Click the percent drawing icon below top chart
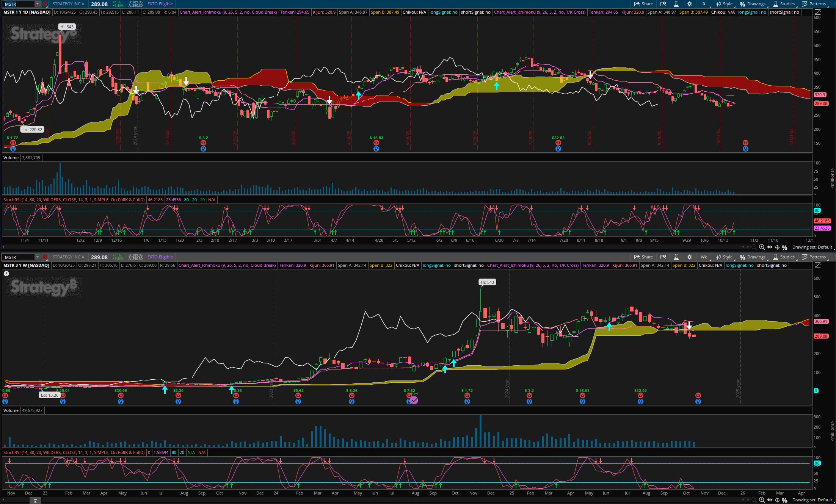This screenshot has height=504, width=836. pos(784,247)
